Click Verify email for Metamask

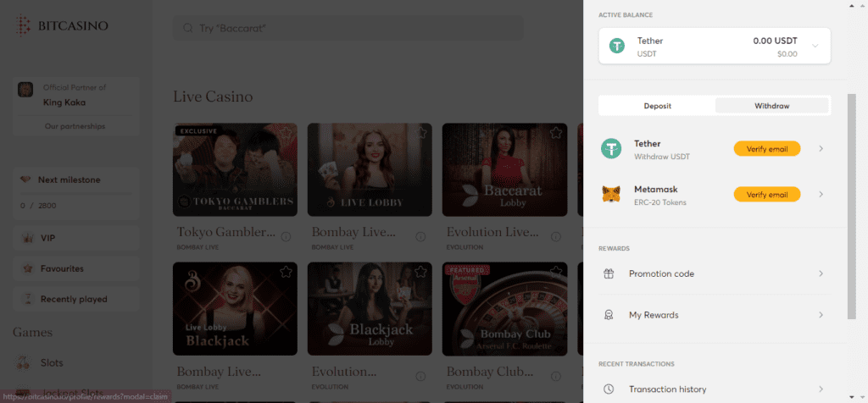click(x=766, y=195)
